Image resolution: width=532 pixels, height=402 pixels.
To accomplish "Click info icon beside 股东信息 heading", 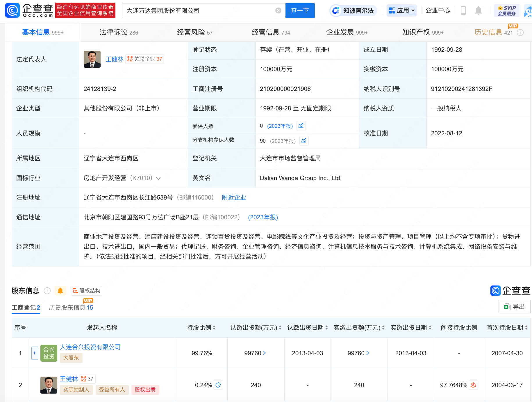I will 47,291.
